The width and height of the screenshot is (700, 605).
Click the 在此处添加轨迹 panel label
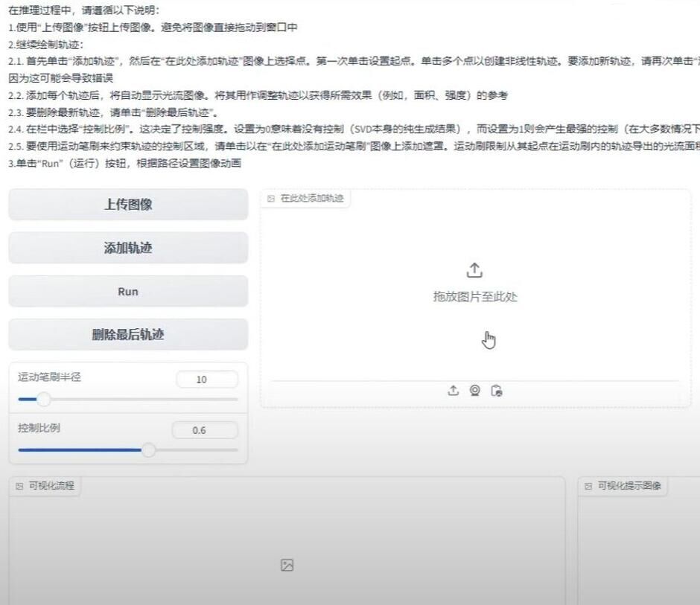click(312, 199)
